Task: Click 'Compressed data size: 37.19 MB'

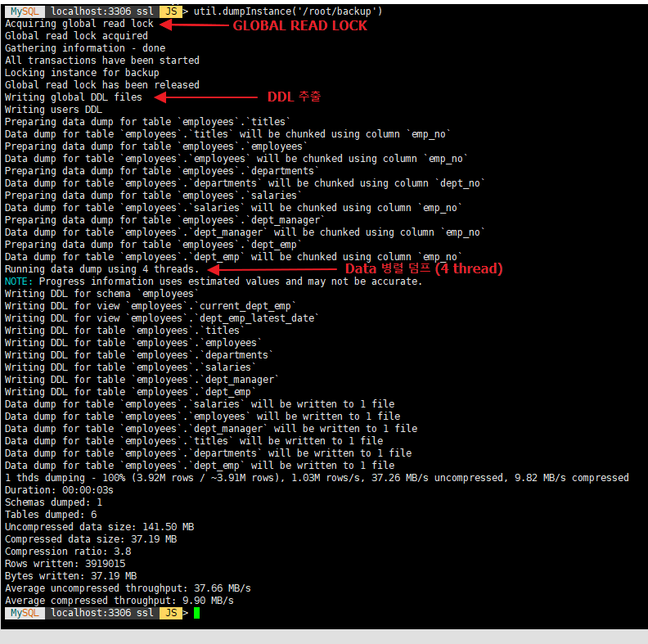Action: click(x=91, y=539)
